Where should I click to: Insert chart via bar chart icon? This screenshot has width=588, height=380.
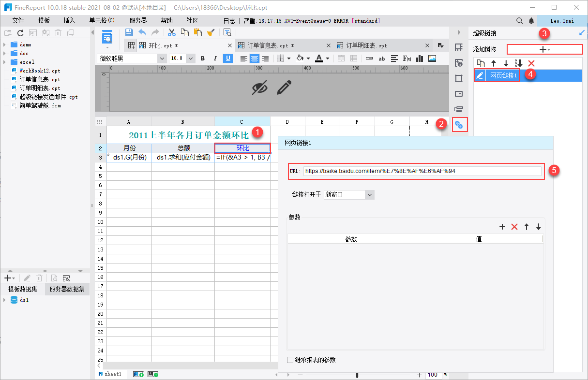(x=420, y=58)
